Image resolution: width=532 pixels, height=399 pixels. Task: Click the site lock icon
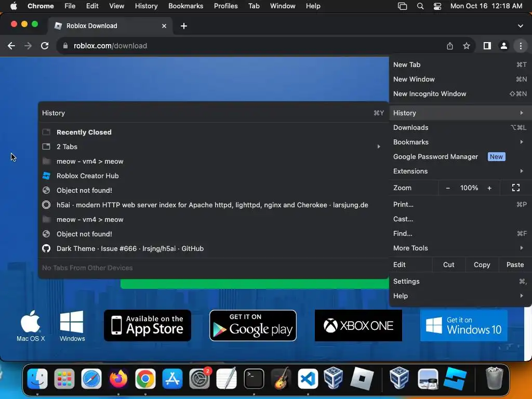click(x=65, y=46)
